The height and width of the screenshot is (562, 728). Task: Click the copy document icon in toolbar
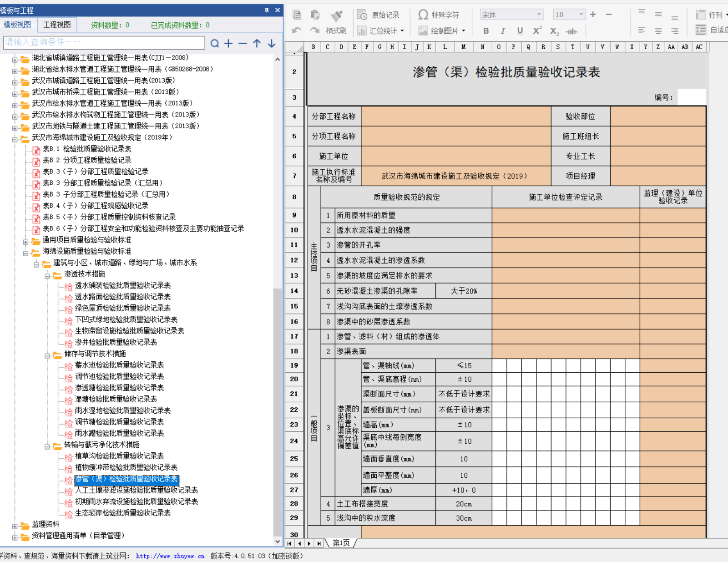297,15
